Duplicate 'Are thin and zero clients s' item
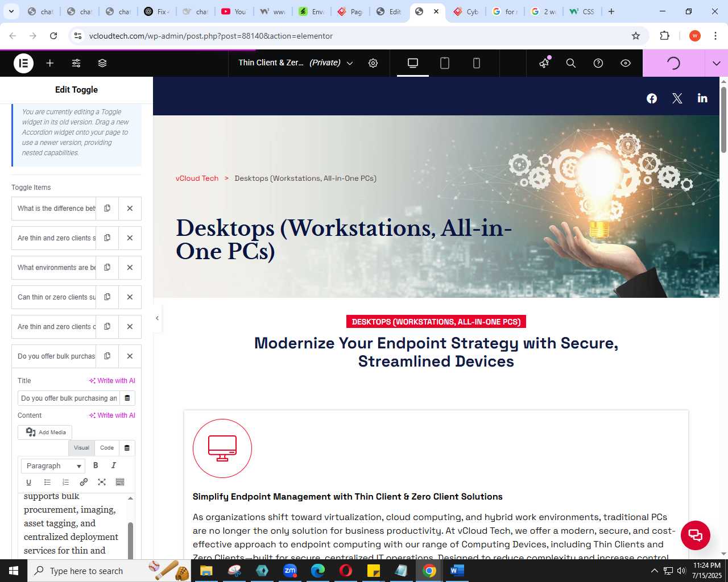This screenshot has width=728, height=582. pyautogui.click(x=107, y=238)
